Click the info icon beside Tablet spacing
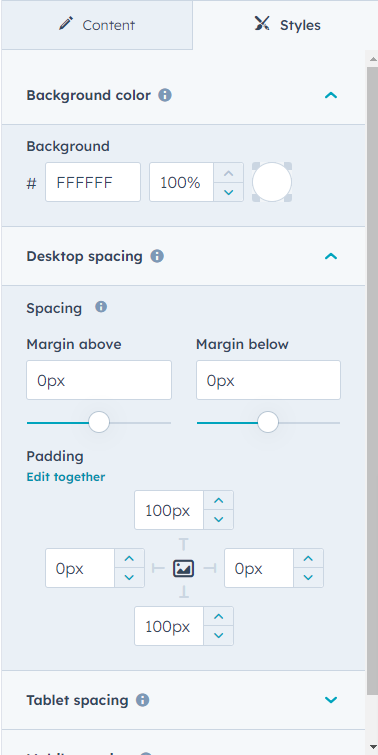 (x=143, y=700)
